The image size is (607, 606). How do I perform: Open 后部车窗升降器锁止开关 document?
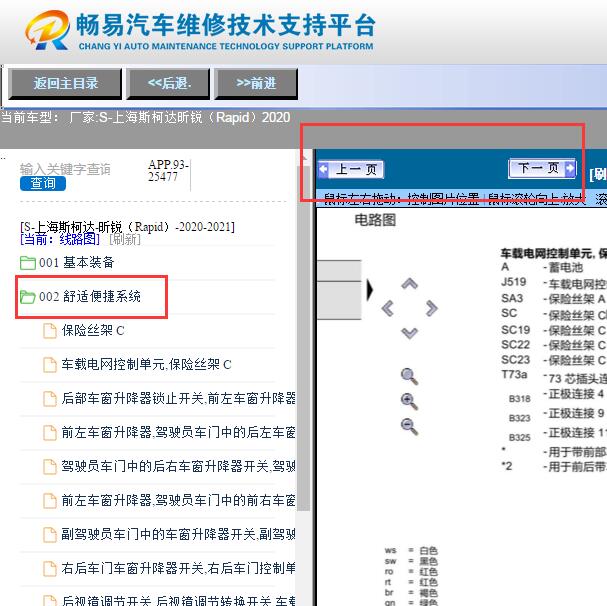tap(178, 398)
